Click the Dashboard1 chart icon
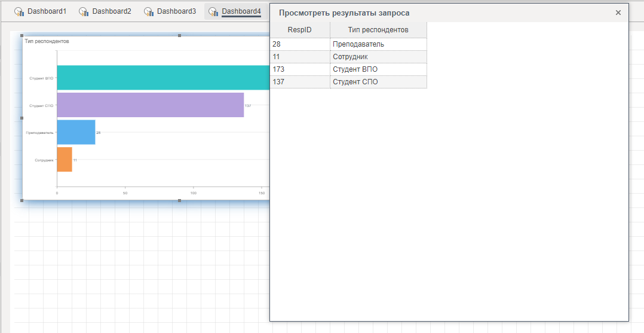 pyautogui.click(x=19, y=11)
